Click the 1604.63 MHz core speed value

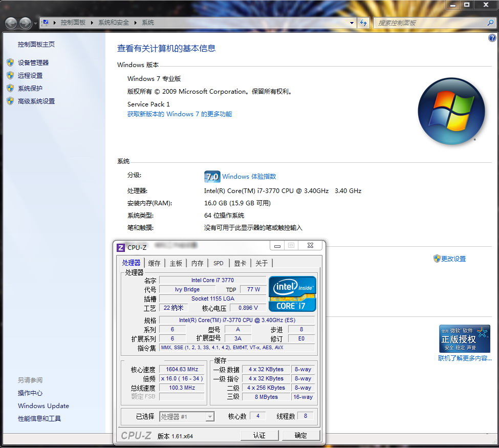coord(182,369)
